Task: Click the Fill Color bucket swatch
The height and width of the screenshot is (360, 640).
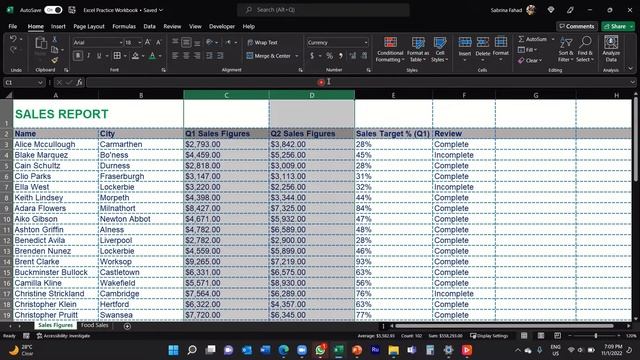Action: tap(135, 56)
